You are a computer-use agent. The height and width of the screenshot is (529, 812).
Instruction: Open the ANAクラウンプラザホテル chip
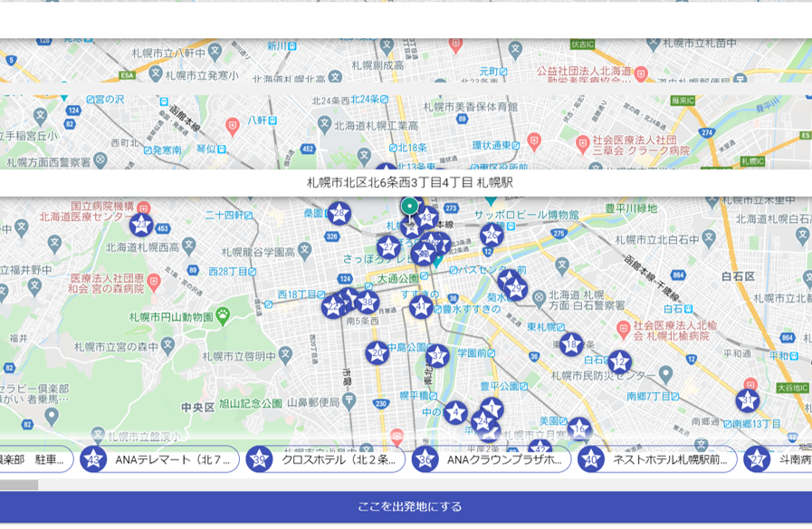491,459
